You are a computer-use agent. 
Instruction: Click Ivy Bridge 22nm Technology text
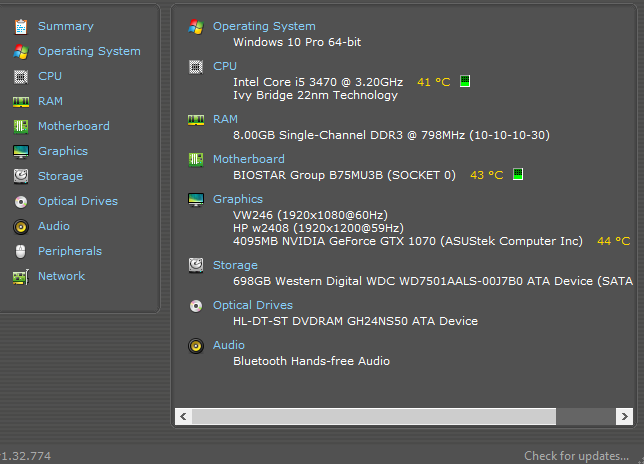coord(315,95)
